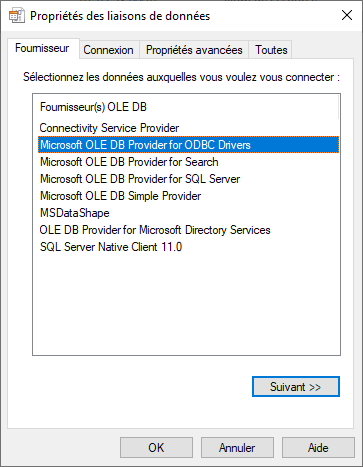Click empty area of the provider list

point(187,303)
